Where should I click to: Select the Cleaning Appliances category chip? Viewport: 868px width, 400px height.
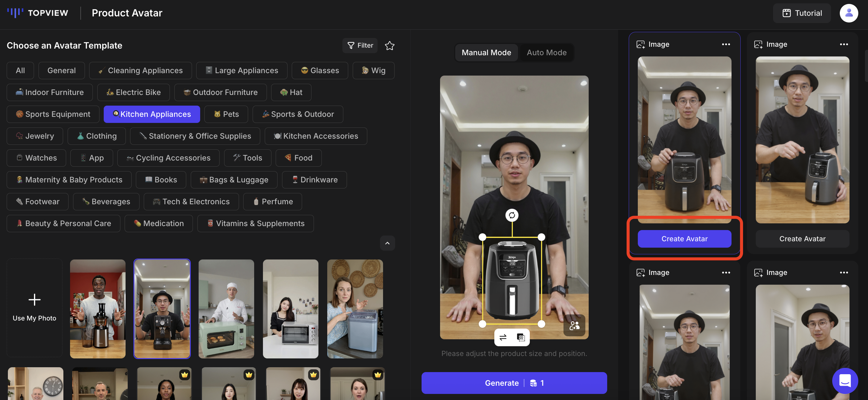140,70
